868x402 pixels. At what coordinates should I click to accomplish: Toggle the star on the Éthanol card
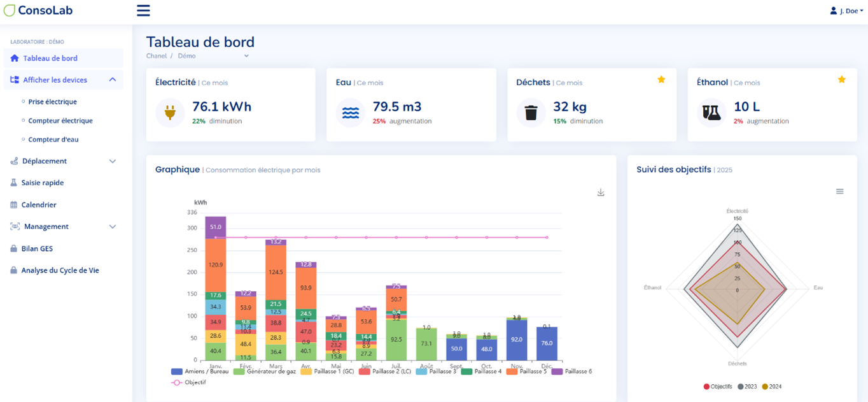[x=841, y=80]
